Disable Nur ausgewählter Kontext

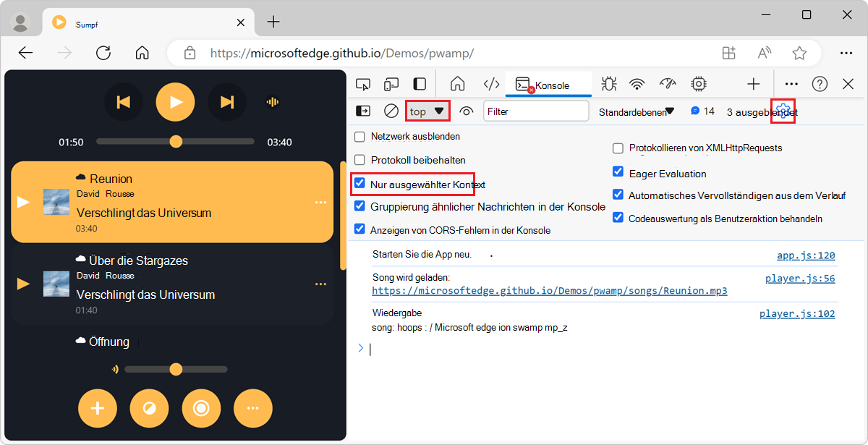[x=359, y=183]
